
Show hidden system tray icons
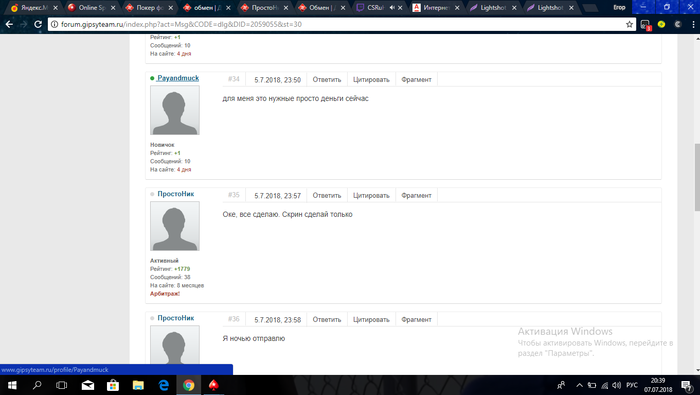click(x=579, y=385)
